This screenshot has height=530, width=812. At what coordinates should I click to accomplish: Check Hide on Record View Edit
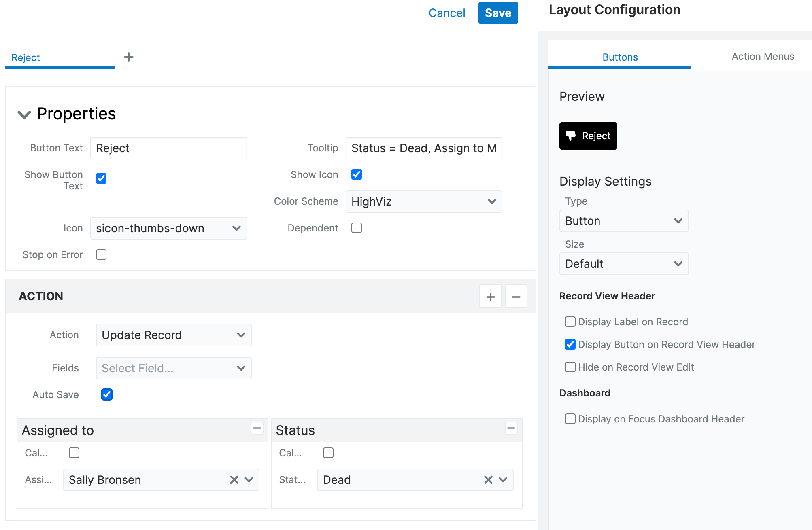(x=570, y=367)
